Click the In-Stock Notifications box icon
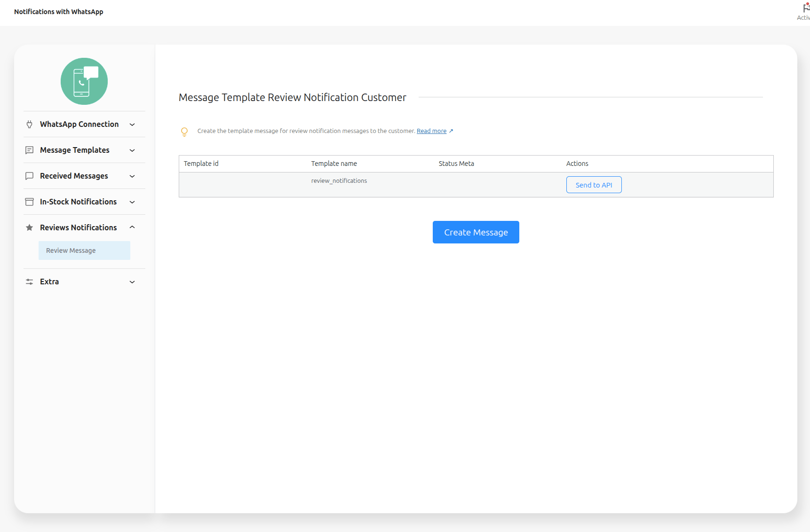 coord(29,202)
